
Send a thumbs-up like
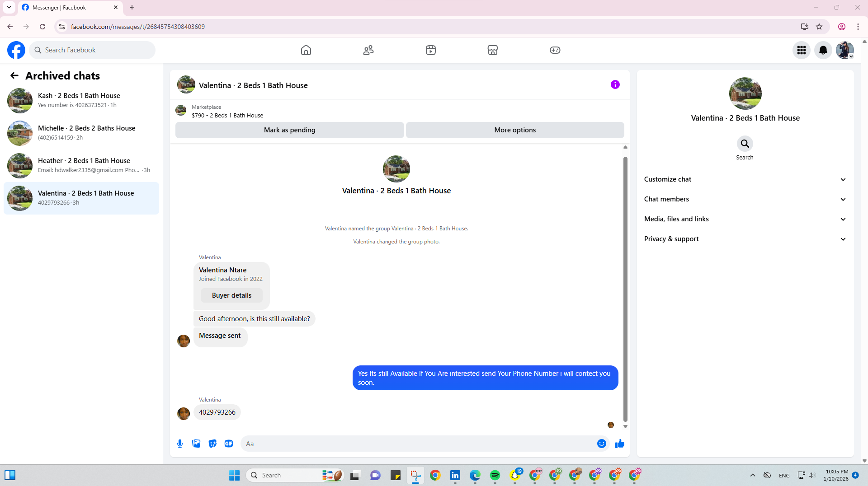(x=619, y=444)
